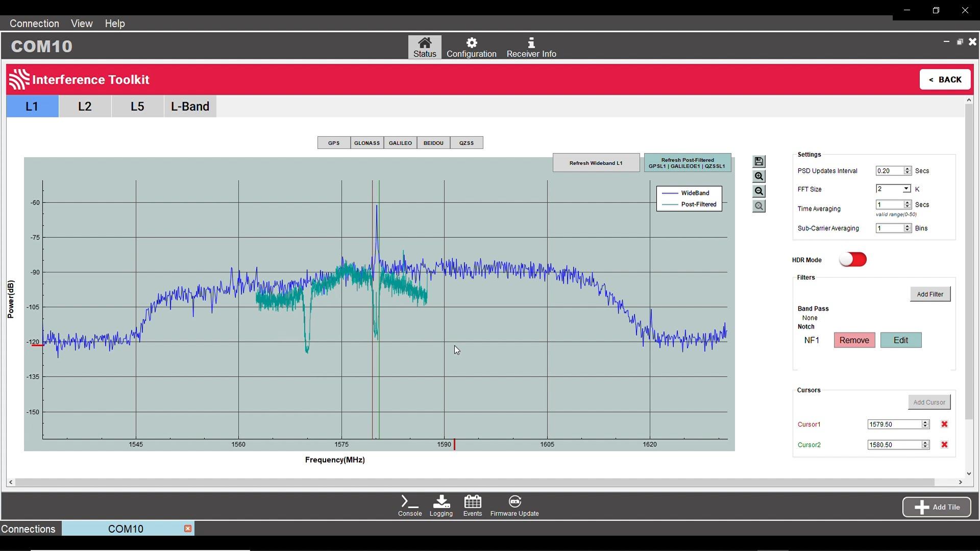
Task: Toggle BEIDOU signal overlay
Action: [x=433, y=143]
